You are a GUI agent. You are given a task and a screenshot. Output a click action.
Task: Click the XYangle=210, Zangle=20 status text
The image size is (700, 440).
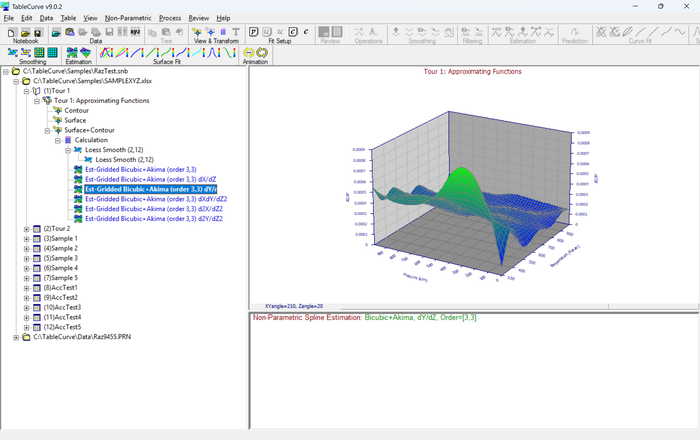pos(294,306)
